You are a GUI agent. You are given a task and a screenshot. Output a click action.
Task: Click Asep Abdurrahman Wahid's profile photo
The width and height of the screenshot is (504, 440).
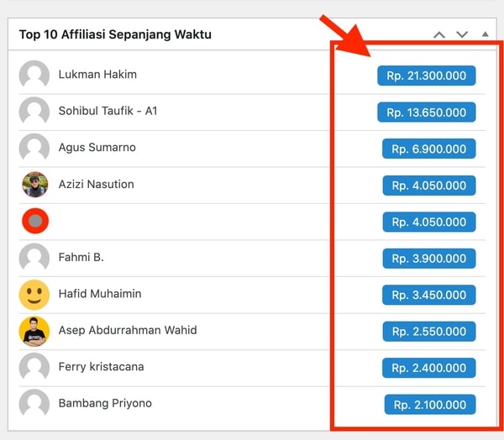[x=34, y=331]
